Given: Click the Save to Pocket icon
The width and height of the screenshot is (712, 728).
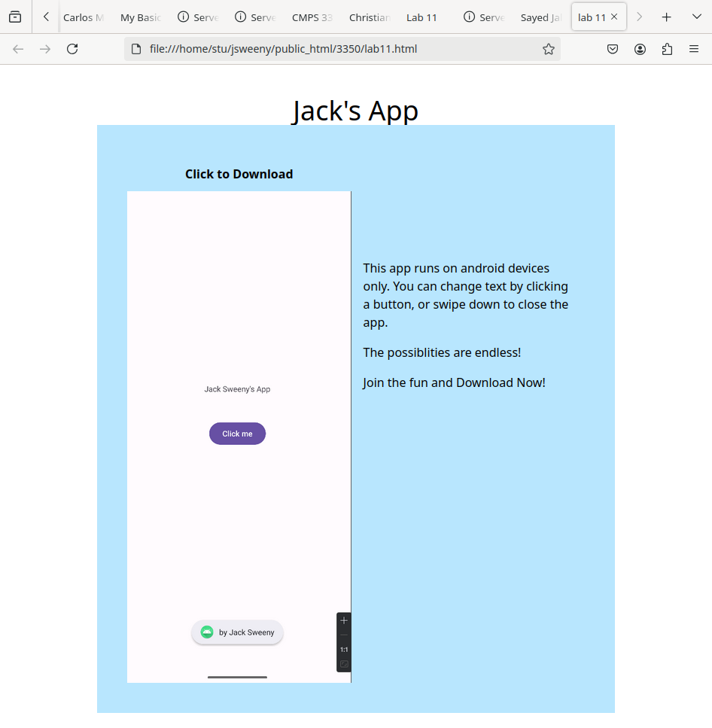Looking at the screenshot, I should coord(613,49).
